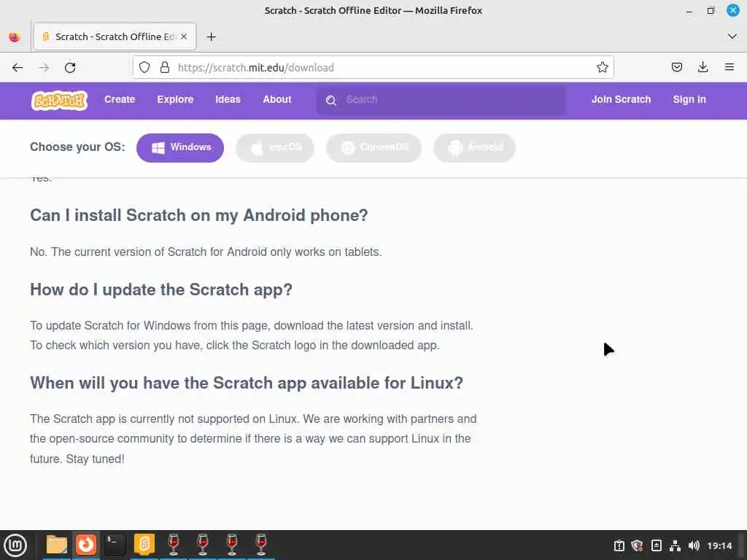This screenshot has height=560, width=747.
Task: Click the clipboard tray icon left of network
Action: pos(656,545)
